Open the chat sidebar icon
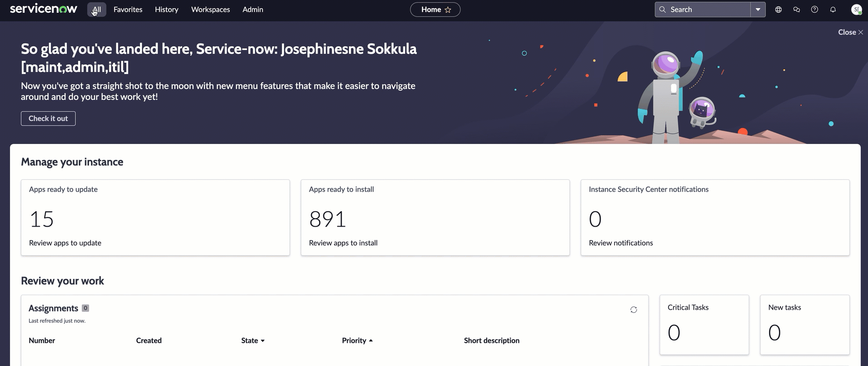This screenshot has width=868, height=366. click(797, 10)
